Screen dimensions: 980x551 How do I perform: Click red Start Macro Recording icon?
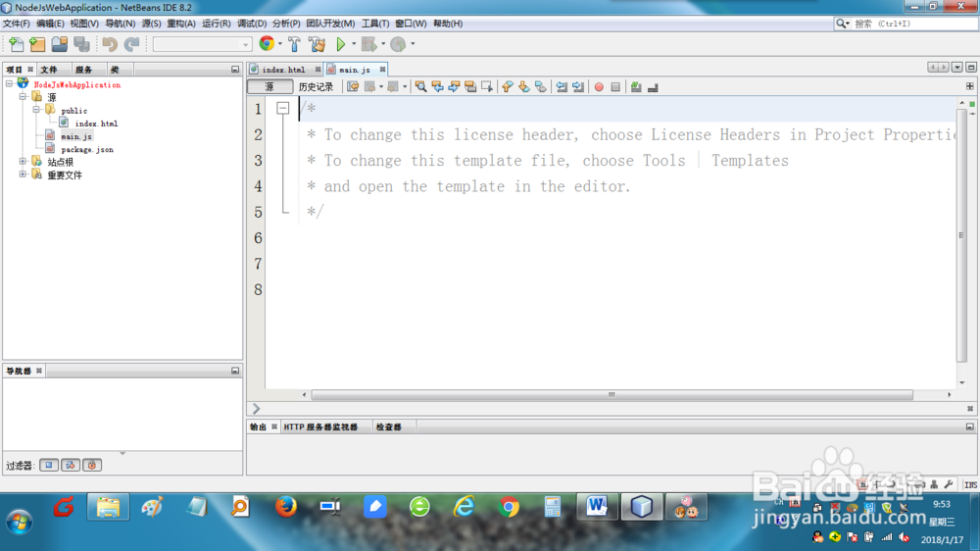(599, 87)
